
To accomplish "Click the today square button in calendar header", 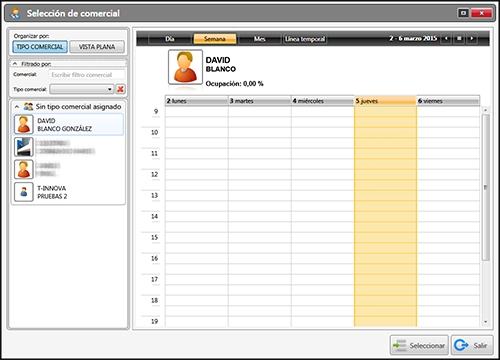I will [x=459, y=39].
